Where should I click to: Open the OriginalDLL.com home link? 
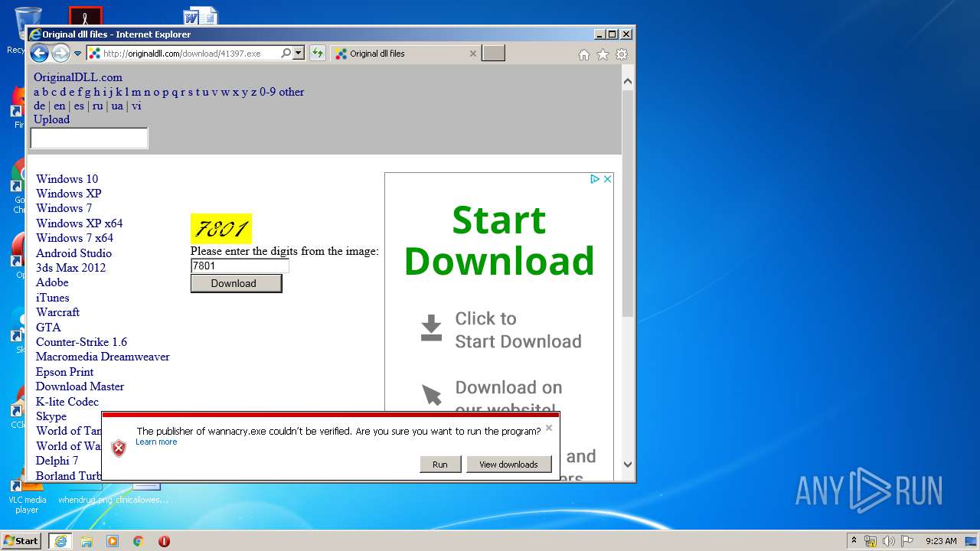[77, 77]
